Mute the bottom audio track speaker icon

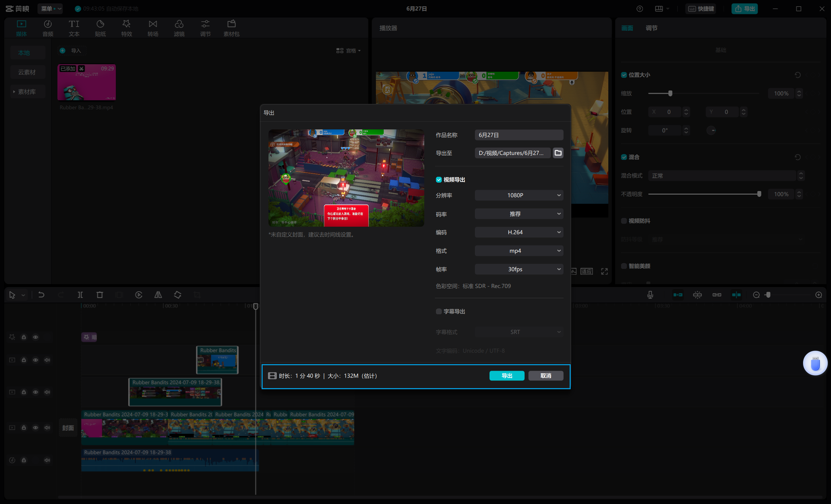point(47,460)
